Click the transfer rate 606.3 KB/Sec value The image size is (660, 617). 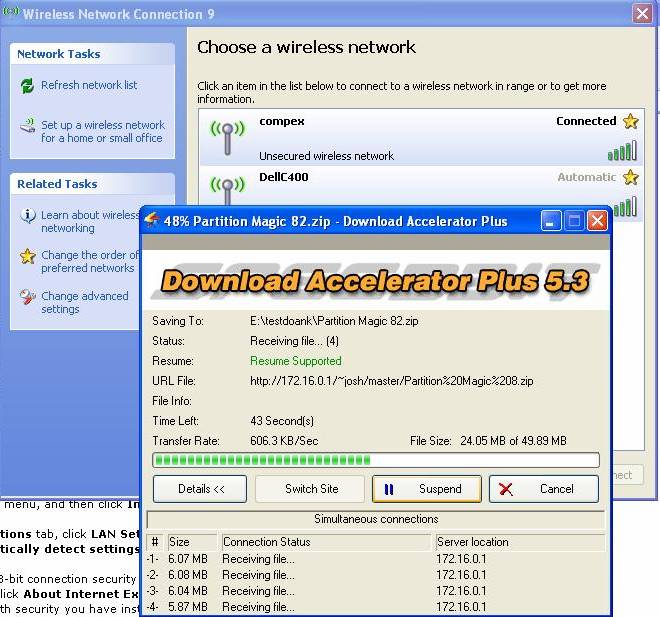[284, 441]
